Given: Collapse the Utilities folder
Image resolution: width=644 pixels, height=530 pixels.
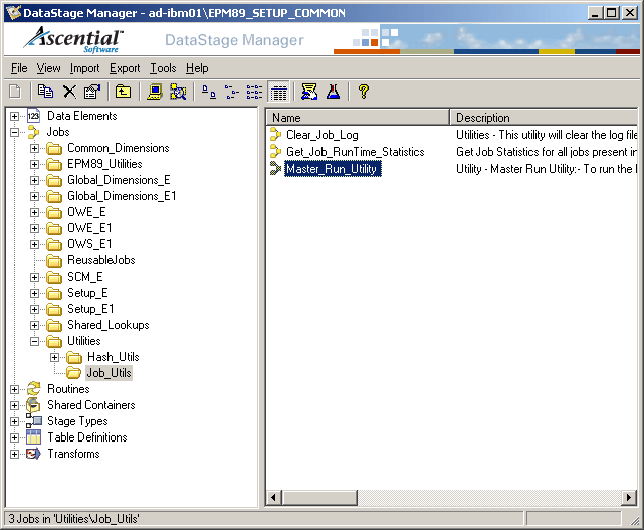Looking at the screenshot, I should [x=34, y=341].
